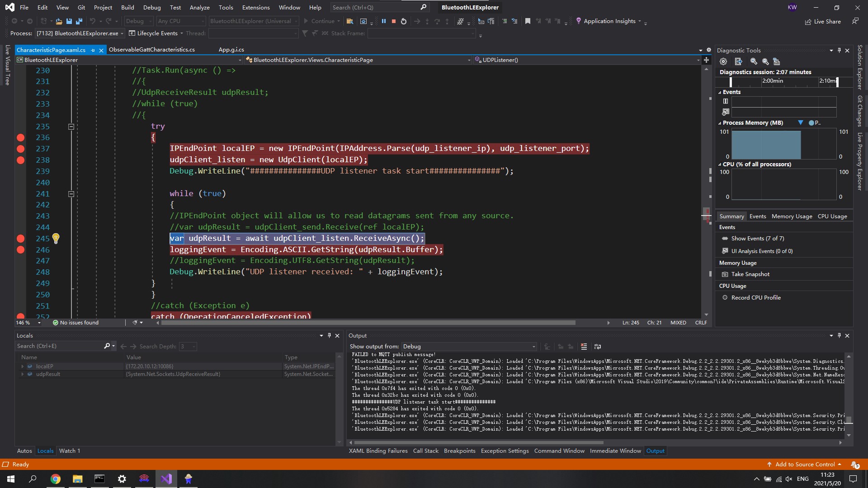Restart the debug session
This screenshot has height=488, width=868.
click(x=404, y=21)
